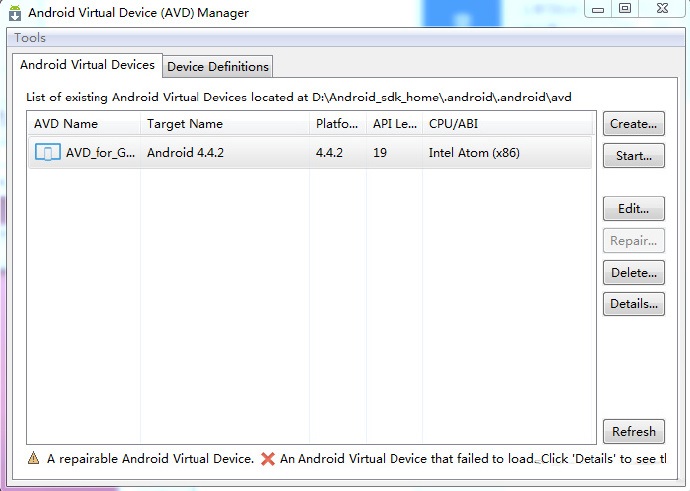Sort by API Le... column header
The width and height of the screenshot is (690, 491).
click(394, 124)
